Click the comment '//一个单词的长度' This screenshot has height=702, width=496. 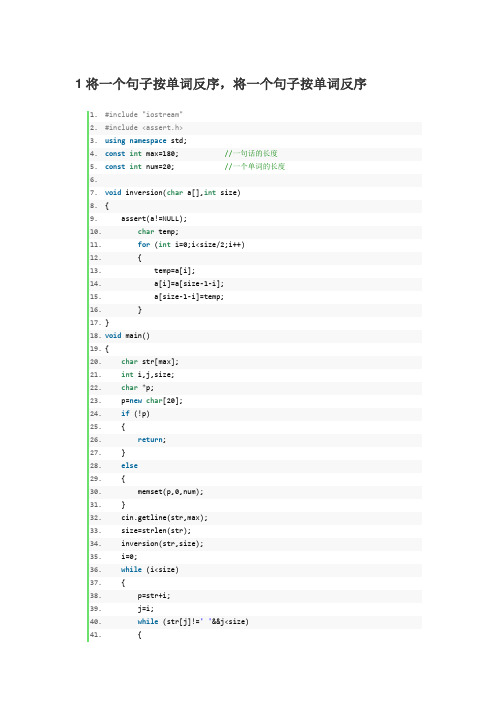[255, 167]
